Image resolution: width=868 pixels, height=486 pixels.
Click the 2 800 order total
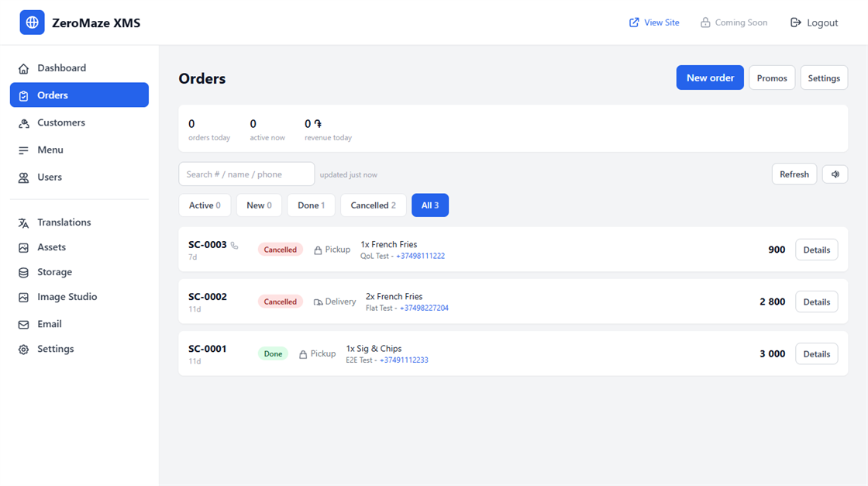[x=772, y=302]
